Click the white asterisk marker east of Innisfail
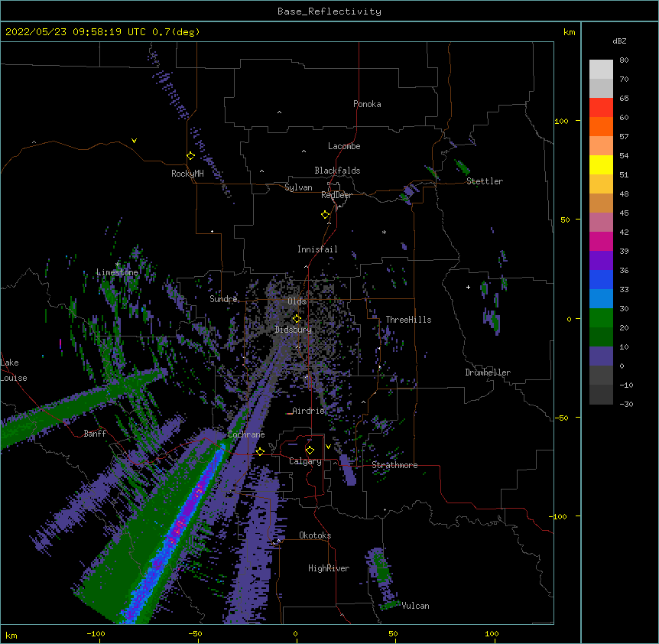This screenshot has width=659, height=644. coord(384,232)
